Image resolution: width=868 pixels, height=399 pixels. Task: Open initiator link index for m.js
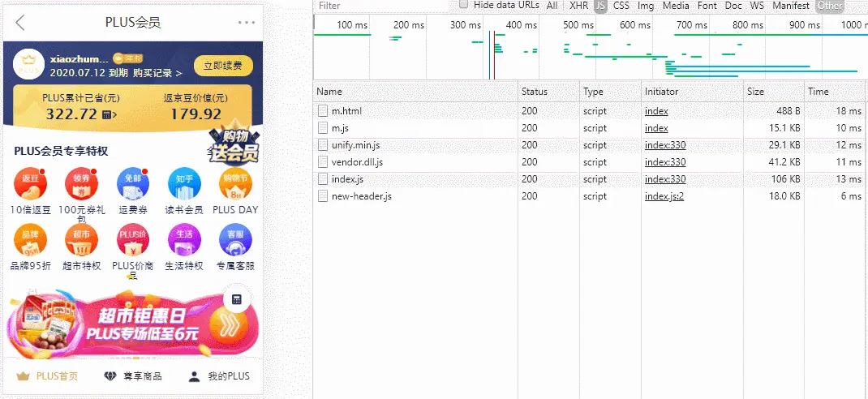point(656,128)
